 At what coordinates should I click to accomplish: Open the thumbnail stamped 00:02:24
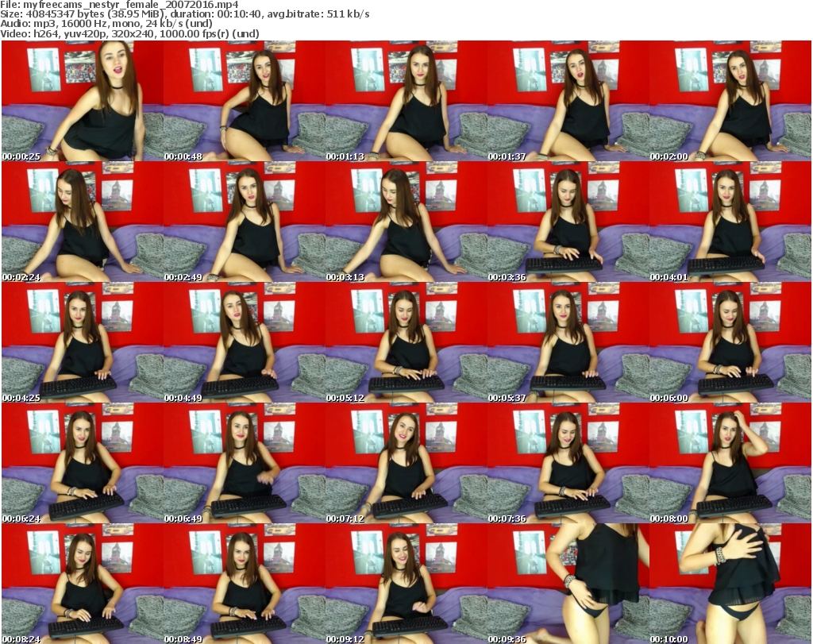pos(83,222)
